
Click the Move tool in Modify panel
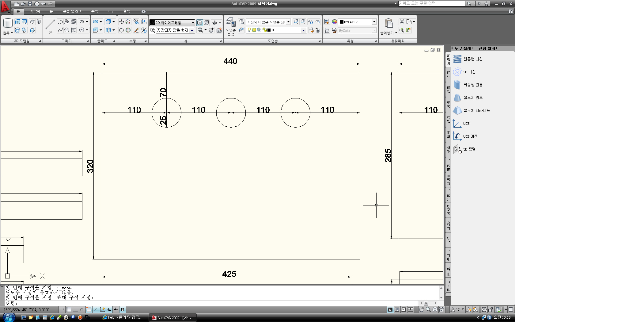tap(121, 22)
